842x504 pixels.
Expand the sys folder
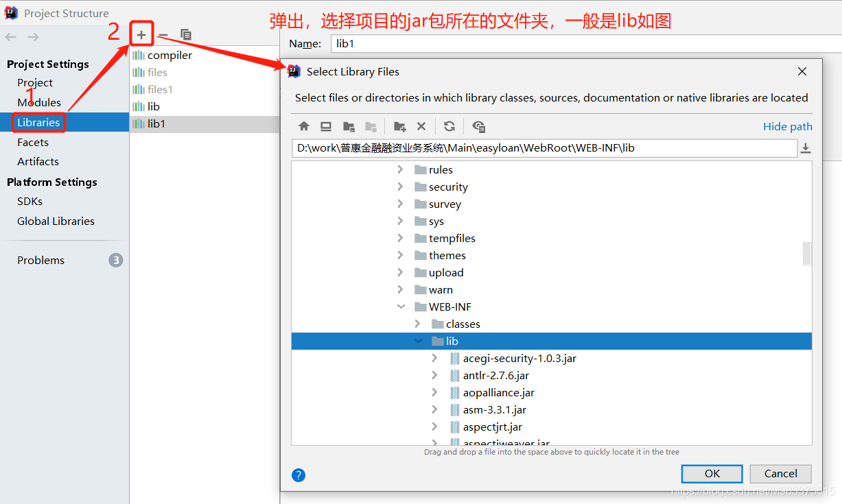[400, 221]
